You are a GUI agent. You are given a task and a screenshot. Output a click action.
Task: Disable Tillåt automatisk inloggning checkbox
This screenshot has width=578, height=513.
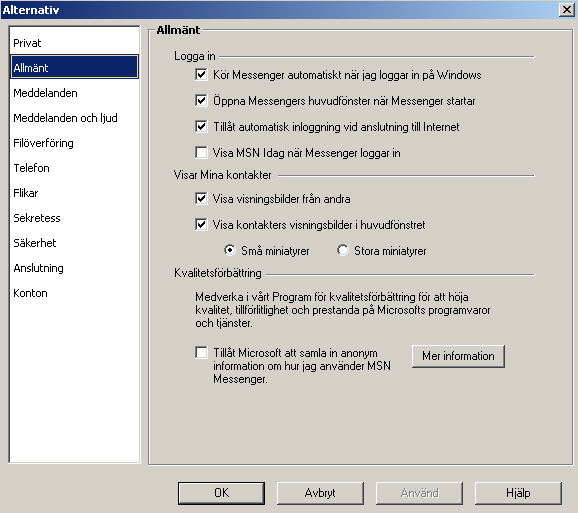(x=201, y=127)
